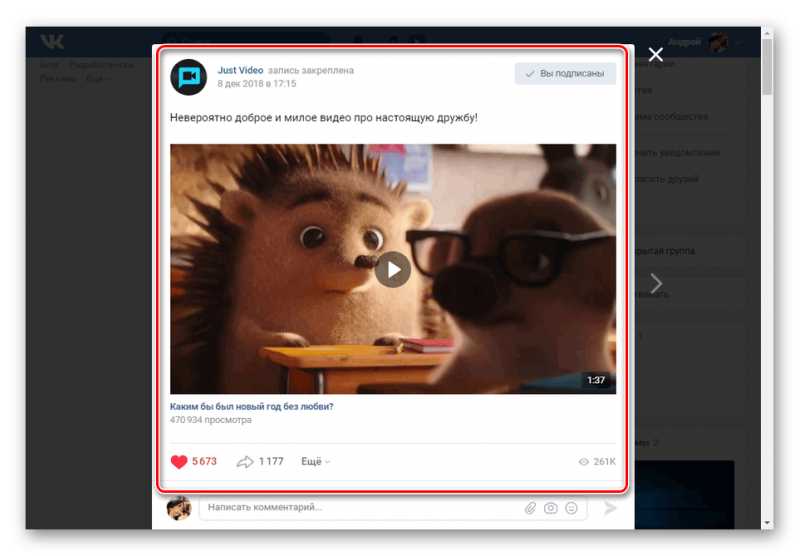Open the Блог footer link
Image resolution: width=800 pixels, height=556 pixels.
[50, 65]
